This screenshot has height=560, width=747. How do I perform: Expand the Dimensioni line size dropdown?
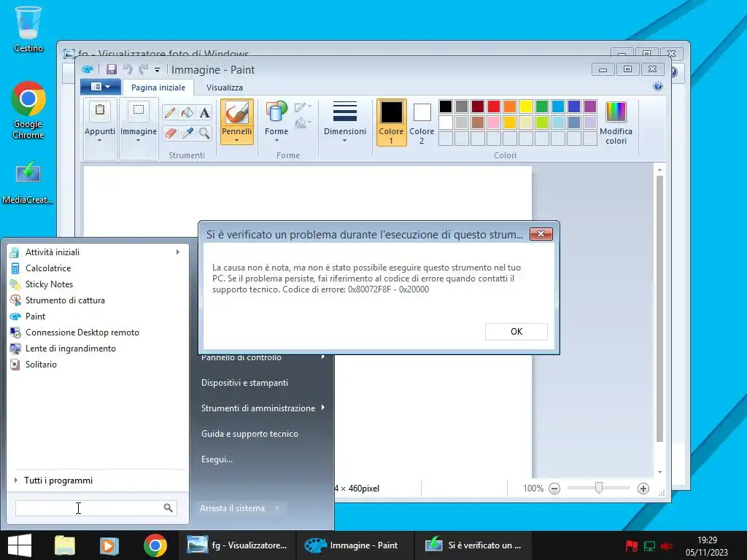pos(344,140)
